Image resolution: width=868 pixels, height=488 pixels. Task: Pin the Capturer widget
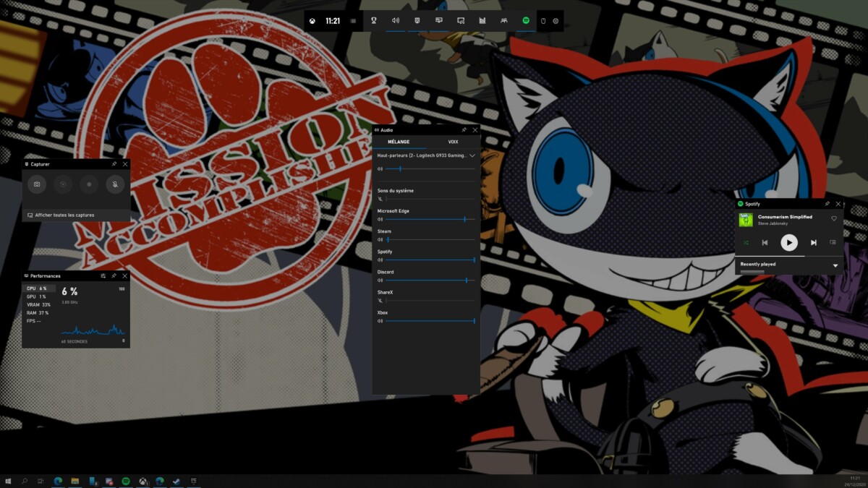coord(114,164)
